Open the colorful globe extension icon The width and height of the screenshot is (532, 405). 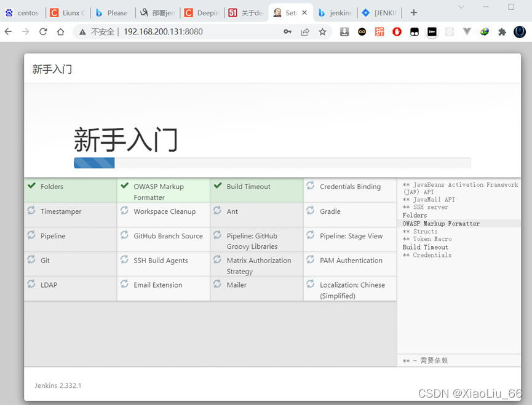tap(485, 32)
